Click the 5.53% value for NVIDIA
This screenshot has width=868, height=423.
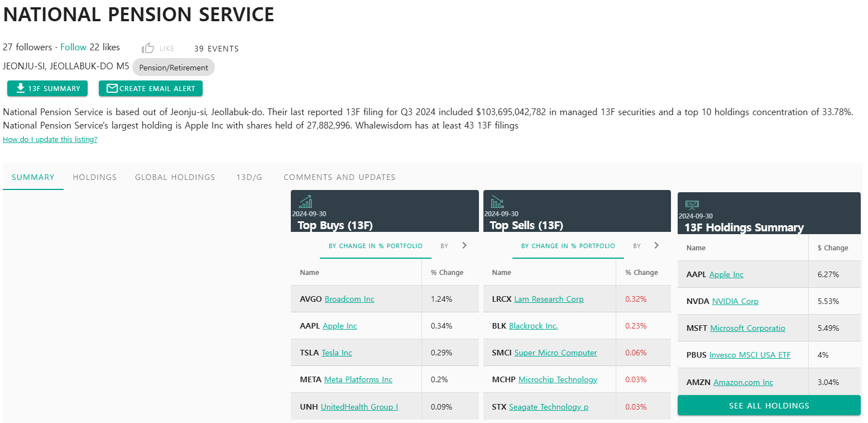(x=828, y=301)
